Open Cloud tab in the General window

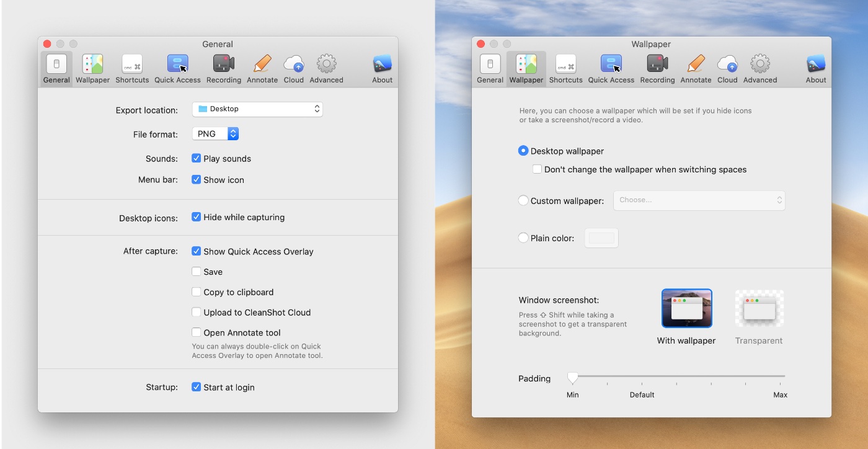click(294, 69)
